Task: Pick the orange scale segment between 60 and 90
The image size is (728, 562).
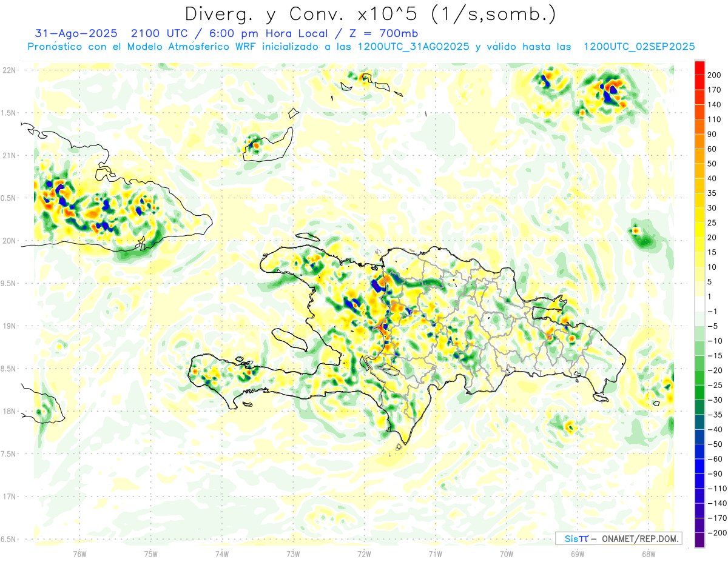Action: [x=699, y=141]
